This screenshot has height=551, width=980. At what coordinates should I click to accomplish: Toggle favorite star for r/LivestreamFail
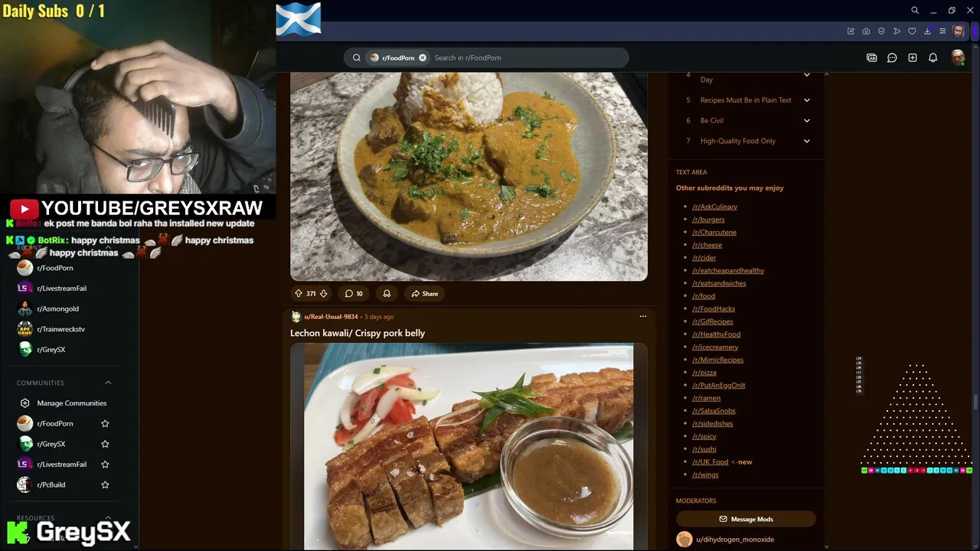pos(105,465)
